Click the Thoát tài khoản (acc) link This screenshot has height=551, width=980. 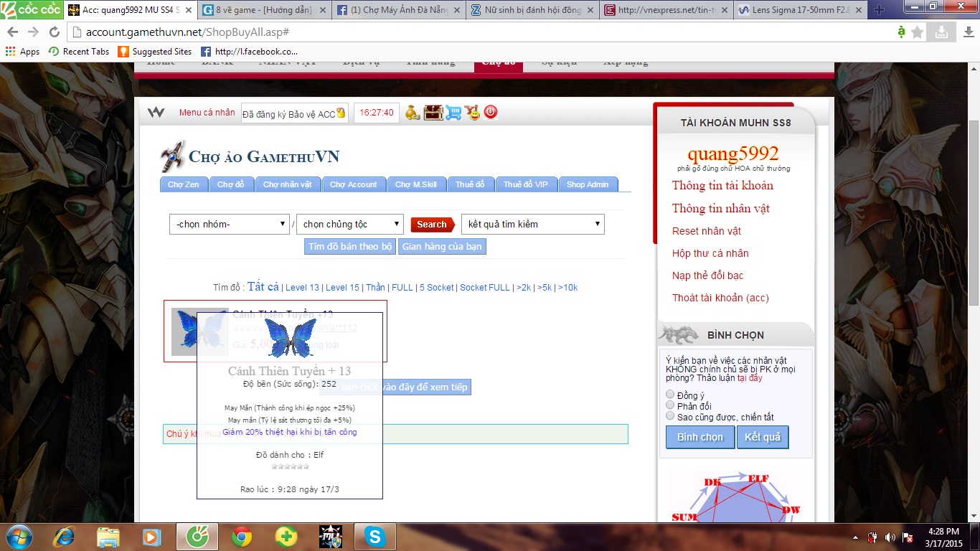[720, 298]
